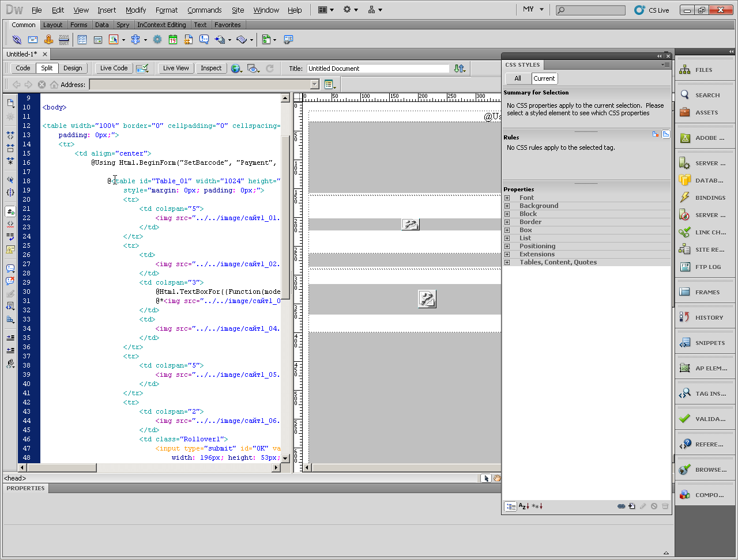Insert a Date using calendar icon
Screen dimensions: 738x560
coord(173,40)
